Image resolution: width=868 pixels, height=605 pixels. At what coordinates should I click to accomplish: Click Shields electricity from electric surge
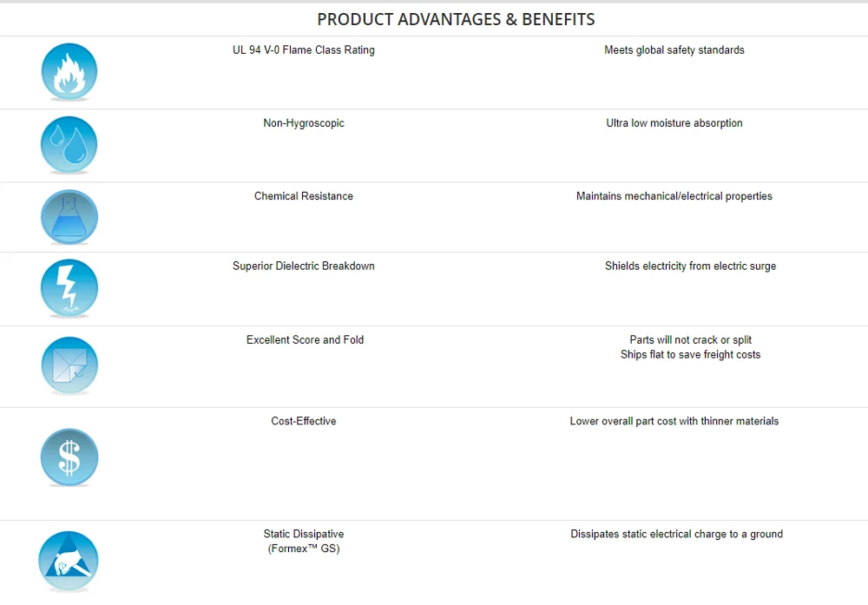(x=690, y=266)
